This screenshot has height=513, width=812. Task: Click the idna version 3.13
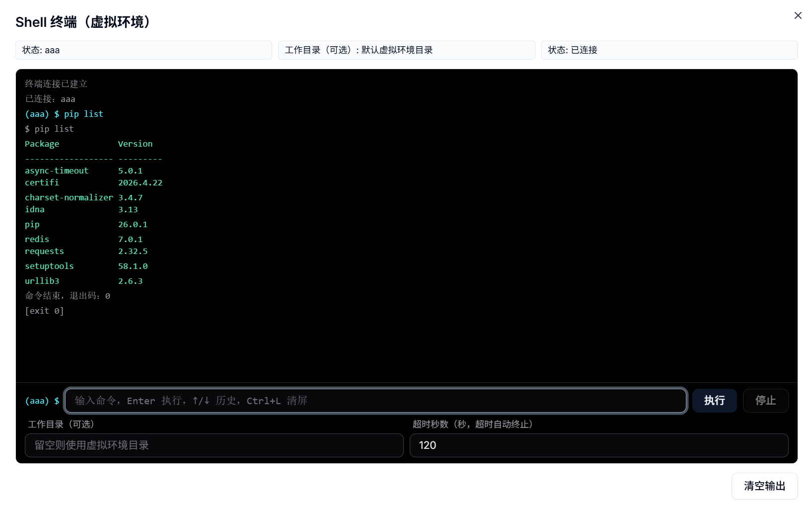tap(128, 209)
